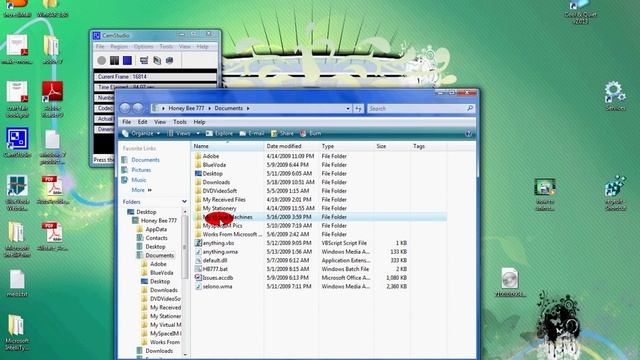
Task: Select HB777.bat batch file
Action: [x=215, y=269]
